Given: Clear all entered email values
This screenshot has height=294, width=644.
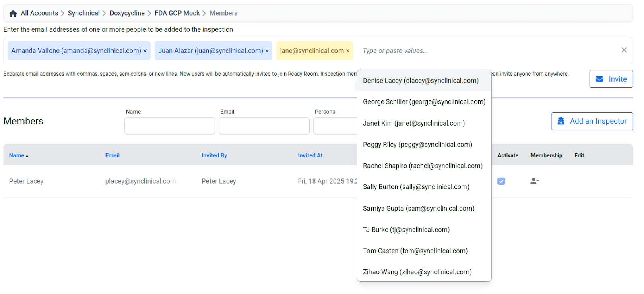Looking at the screenshot, I should tap(624, 50).
